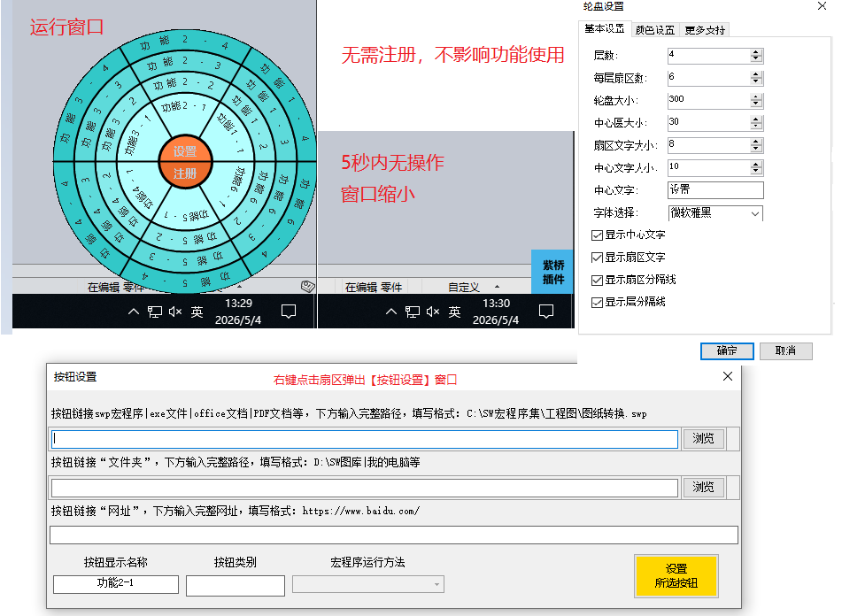Close the 轮盘设置 dialog
Screen dimensions: 842x616
(x=822, y=6)
